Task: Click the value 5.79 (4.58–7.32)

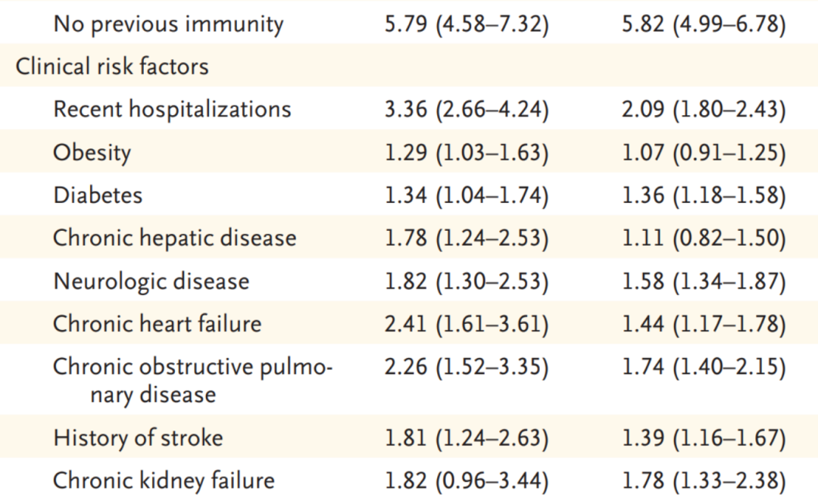Action: tap(467, 23)
